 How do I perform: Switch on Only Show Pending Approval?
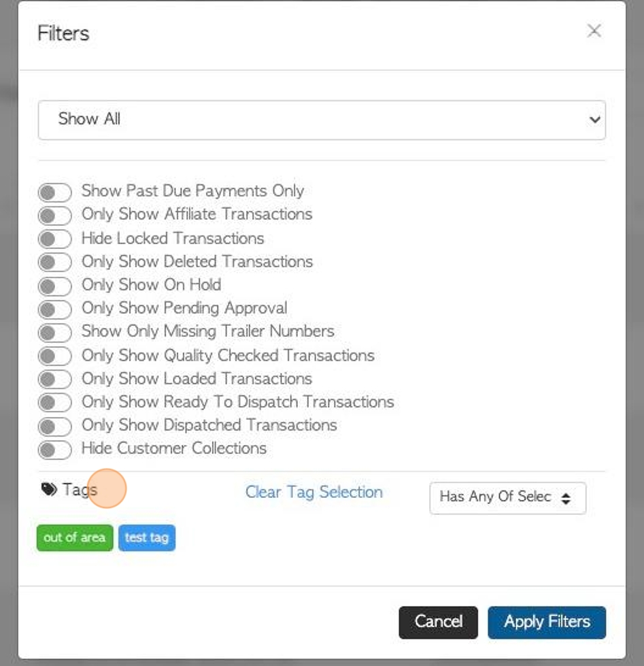coord(54,310)
